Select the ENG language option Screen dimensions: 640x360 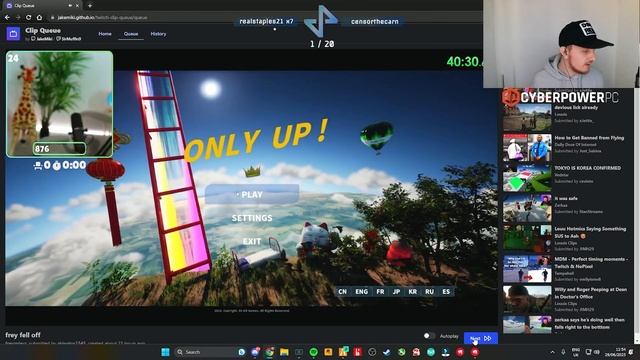(361, 291)
